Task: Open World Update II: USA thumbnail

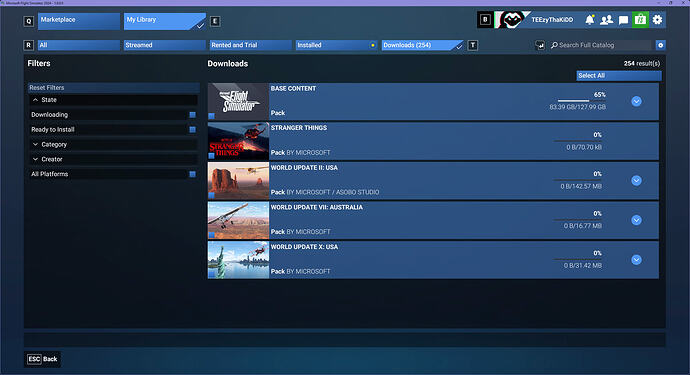Action: click(x=238, y=180)
